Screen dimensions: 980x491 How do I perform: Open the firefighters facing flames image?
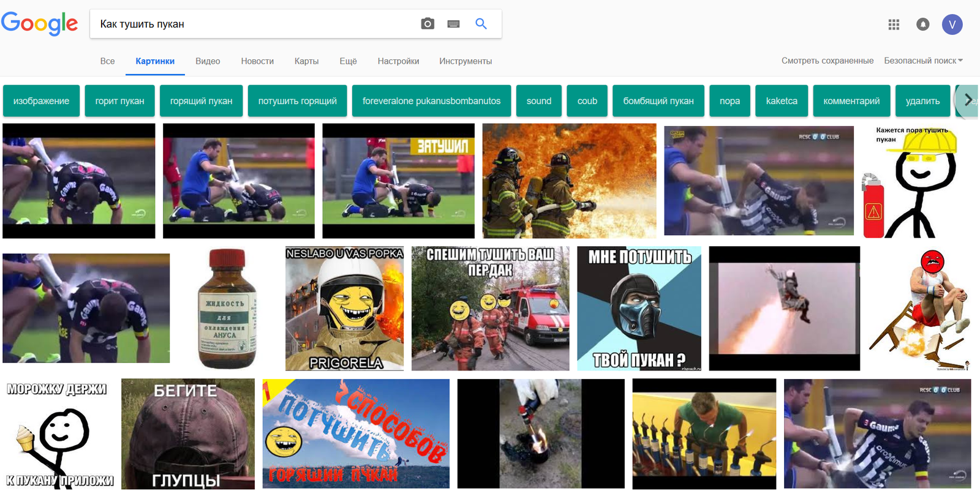pos(569,181)
